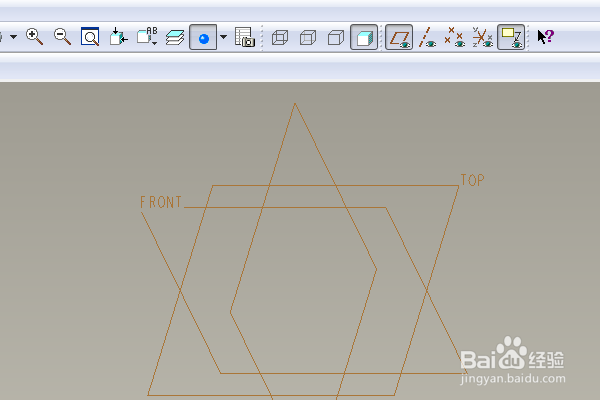600x400 pixels.
Task: Click the Zoom In magnifier icon
Action: click(34, 37)
